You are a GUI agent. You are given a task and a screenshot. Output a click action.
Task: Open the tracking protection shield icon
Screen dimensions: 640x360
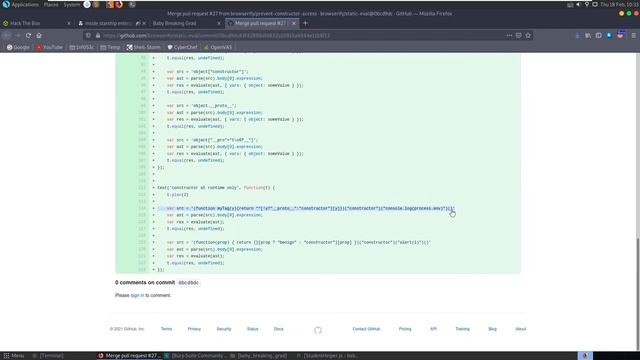[89, 36]
